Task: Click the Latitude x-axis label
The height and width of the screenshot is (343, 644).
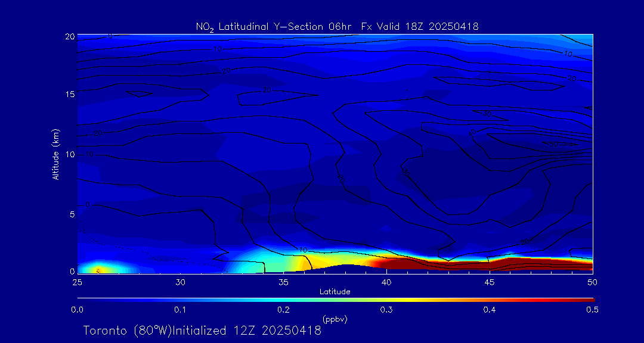Action: [335, 291]
